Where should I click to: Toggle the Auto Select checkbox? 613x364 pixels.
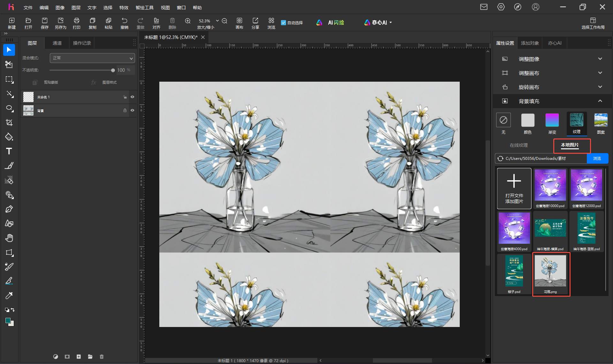284,23
